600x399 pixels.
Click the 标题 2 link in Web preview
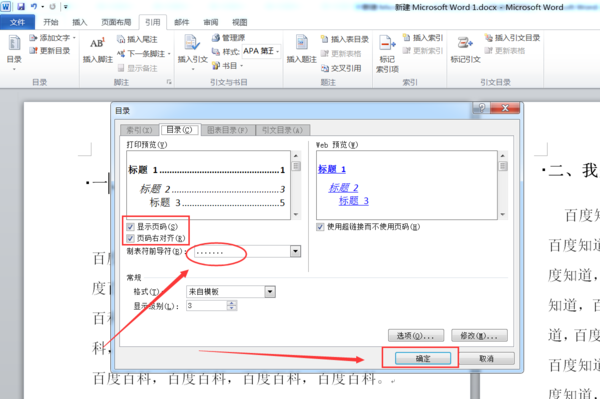point(343,188)
